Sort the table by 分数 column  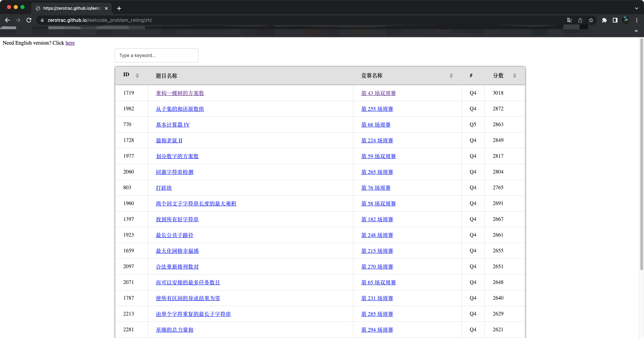coord(515,76)
